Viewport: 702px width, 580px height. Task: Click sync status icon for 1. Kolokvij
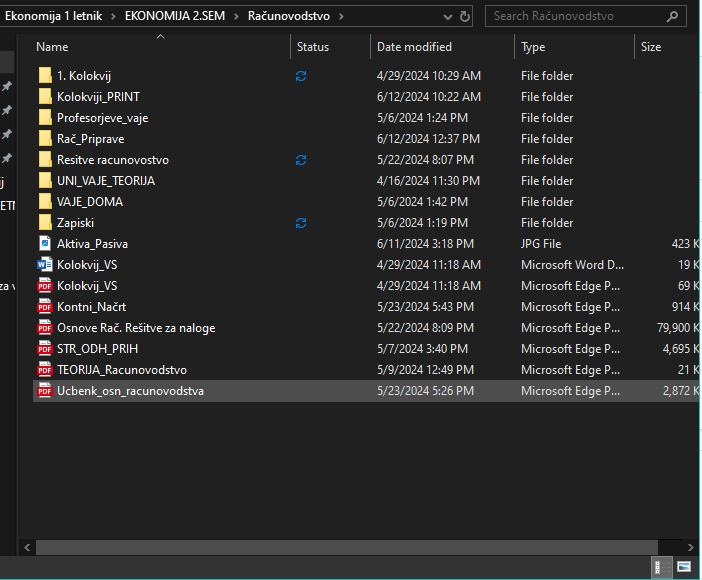(301, 76)
